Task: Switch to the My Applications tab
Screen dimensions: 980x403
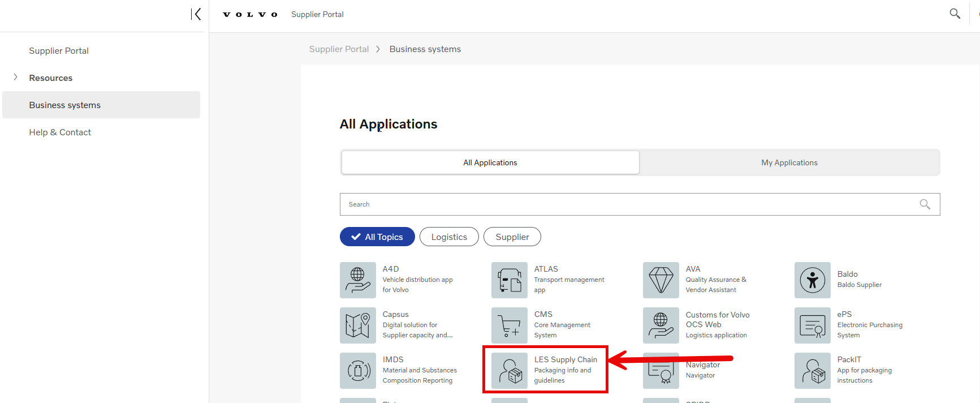Action: (x=789, y=162)
